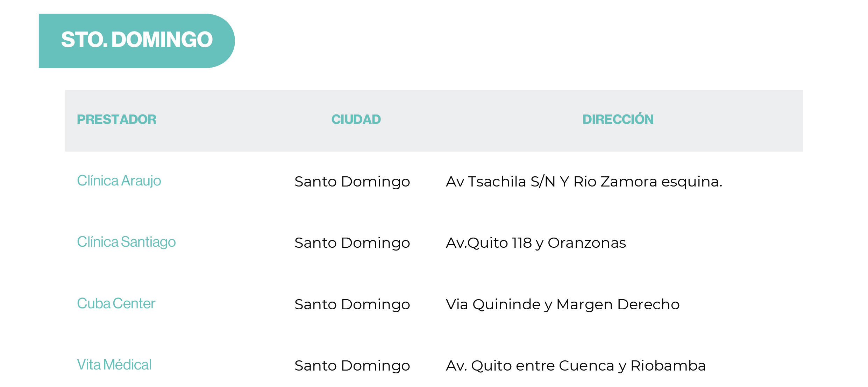
Task: Select the PRESTADOR column header
Action: point(116,120)
